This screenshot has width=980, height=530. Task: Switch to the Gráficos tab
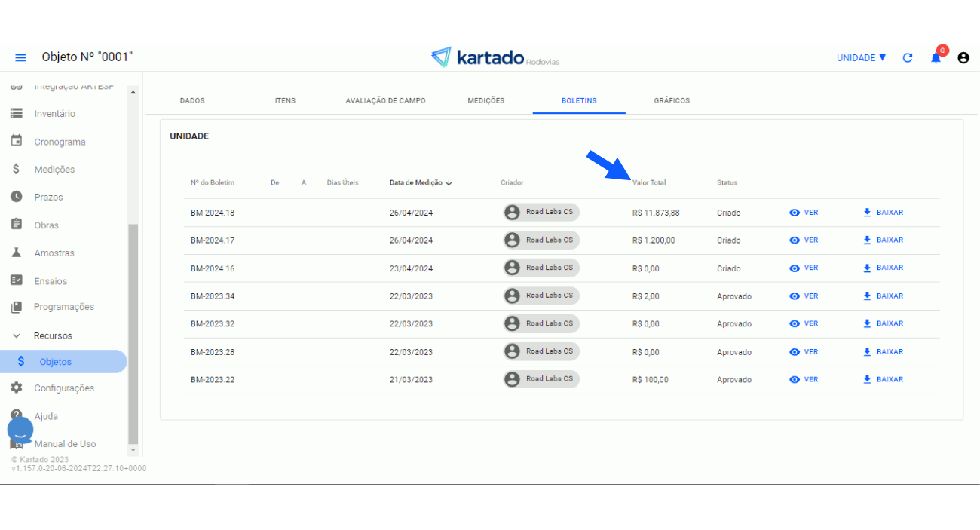coord(671,100)
